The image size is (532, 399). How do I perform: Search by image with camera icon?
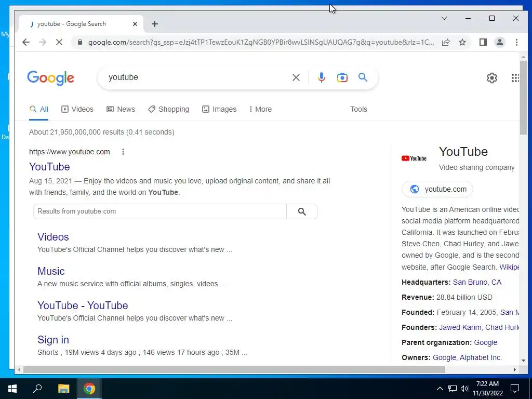tap(342, 77)
